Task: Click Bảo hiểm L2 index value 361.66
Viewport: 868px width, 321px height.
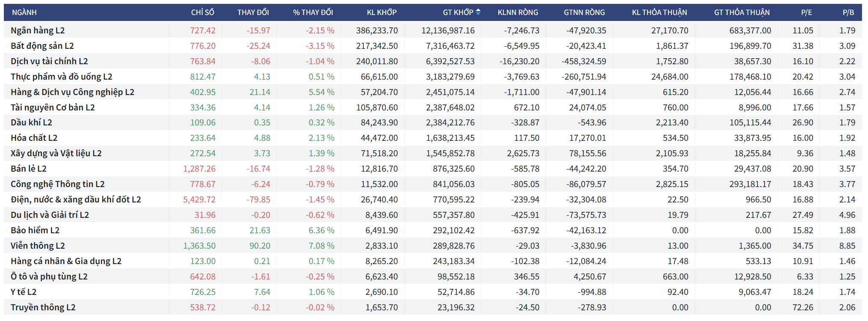Action: 203,230
